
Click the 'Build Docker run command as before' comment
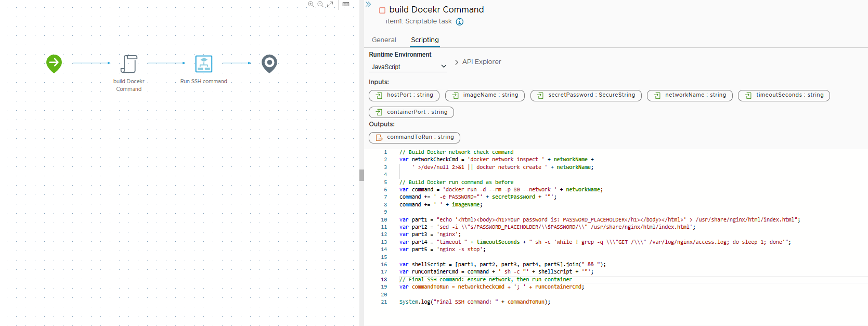(456, 182)
